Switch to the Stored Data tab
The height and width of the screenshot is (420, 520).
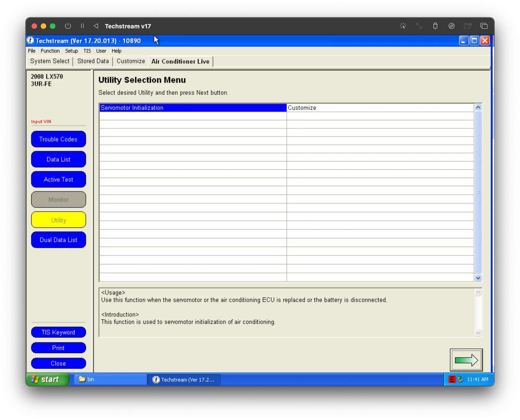[x=93, y=61]
